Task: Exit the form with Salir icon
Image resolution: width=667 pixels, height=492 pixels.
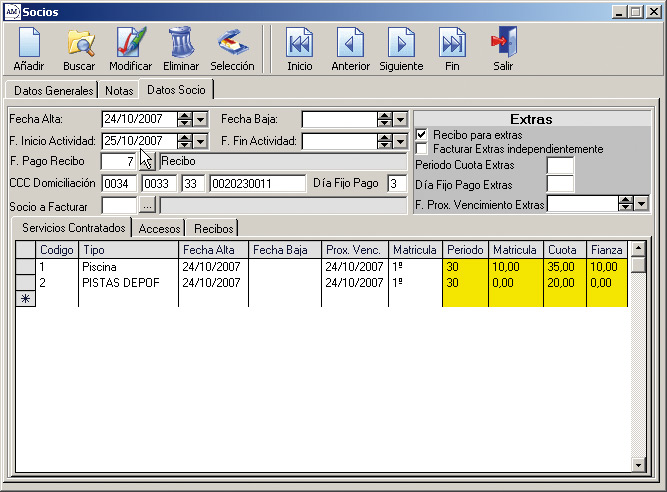Action: click(x=504, y=42)
